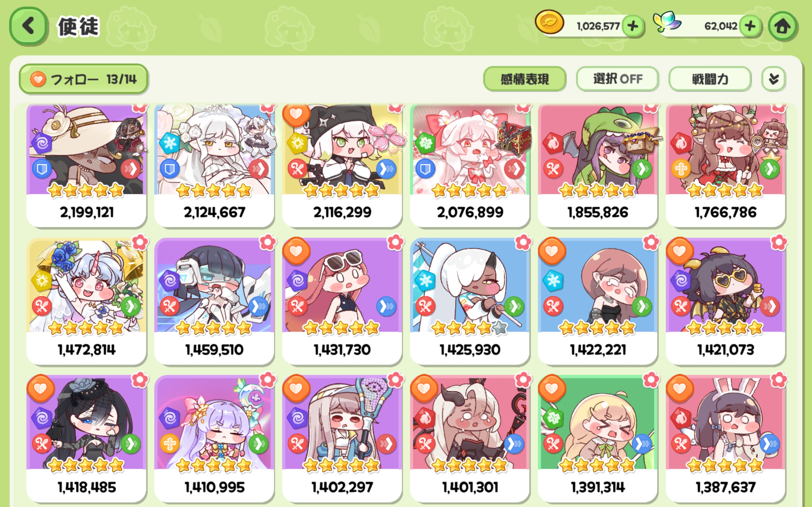The height and width of the screenshot is (507, 812).
Task: Tap the gold coin currency icon
Action: point(549,22)
